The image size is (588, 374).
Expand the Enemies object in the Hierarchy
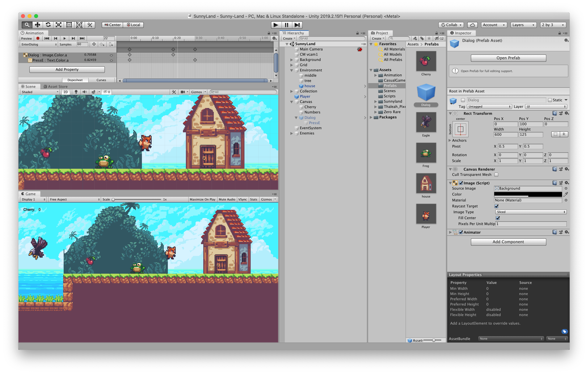[x=292, y=133]
